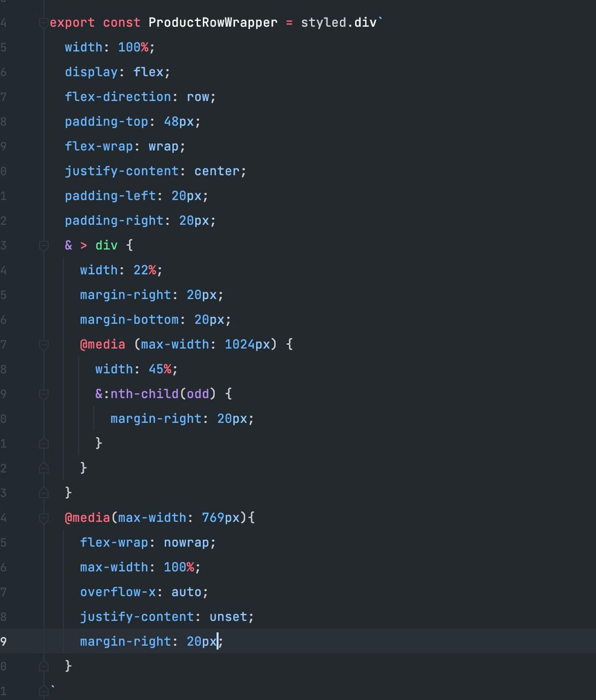Viewport: 596px width, 700px height.
Task: Click the 'flex-wrap: nowrap;' line
Action: tap(148, 542)
